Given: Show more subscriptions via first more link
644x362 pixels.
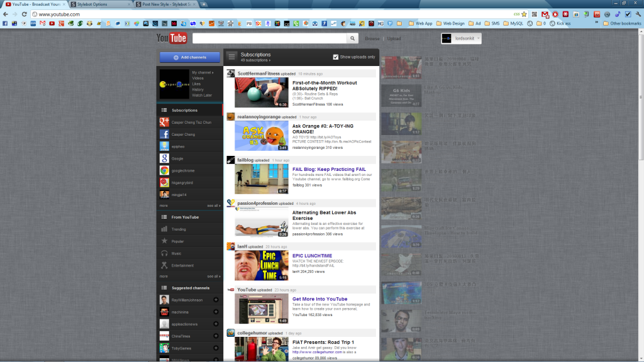Looking at the screenshot, I should click(164, 206).
